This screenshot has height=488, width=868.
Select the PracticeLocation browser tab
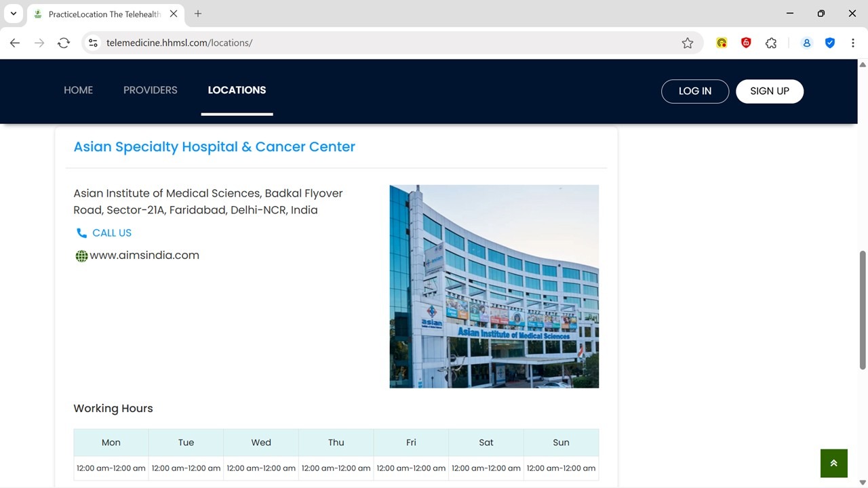[104, 14]
